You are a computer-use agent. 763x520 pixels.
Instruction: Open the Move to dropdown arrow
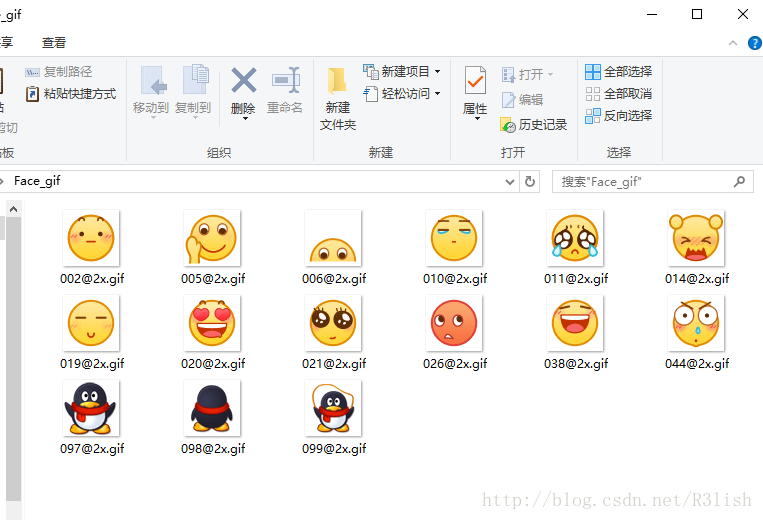153,118
